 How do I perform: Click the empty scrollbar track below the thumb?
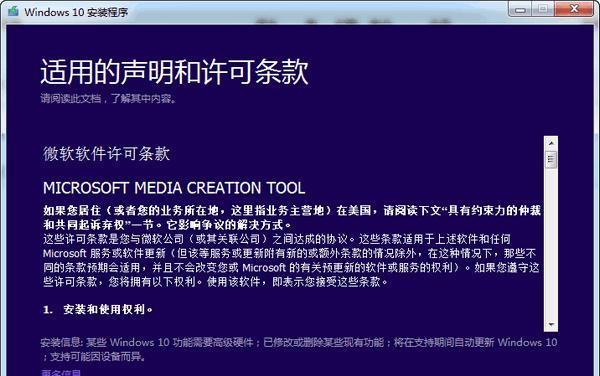[551, 243]
